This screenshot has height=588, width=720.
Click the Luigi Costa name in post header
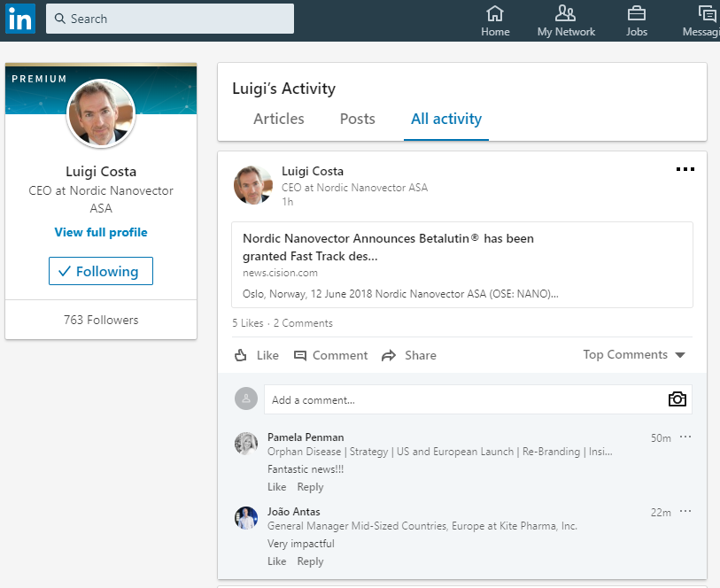click(x=313, y=171)
